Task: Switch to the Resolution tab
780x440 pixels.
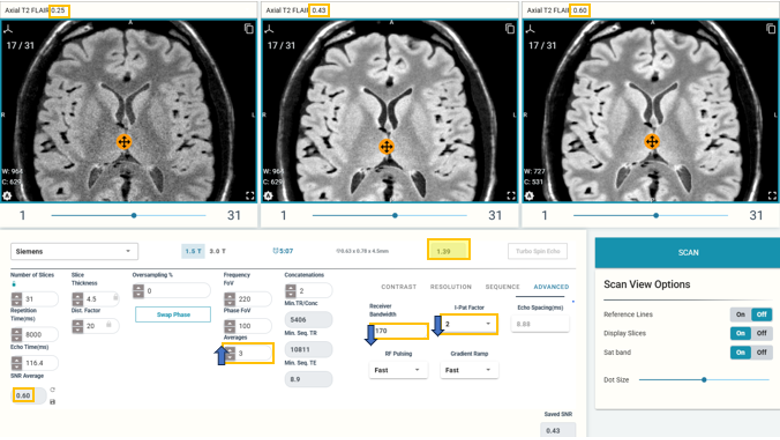Action: [x=450, y=287]
